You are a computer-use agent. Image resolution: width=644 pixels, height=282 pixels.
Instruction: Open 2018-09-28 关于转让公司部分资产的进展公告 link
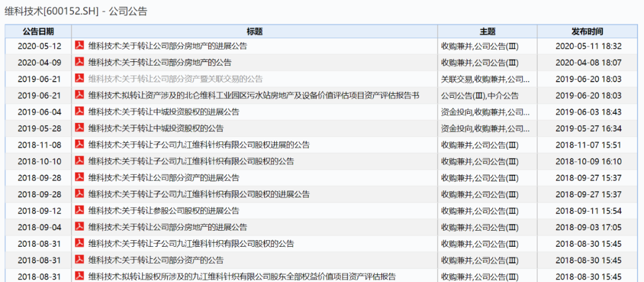click(x=164, y=178)
